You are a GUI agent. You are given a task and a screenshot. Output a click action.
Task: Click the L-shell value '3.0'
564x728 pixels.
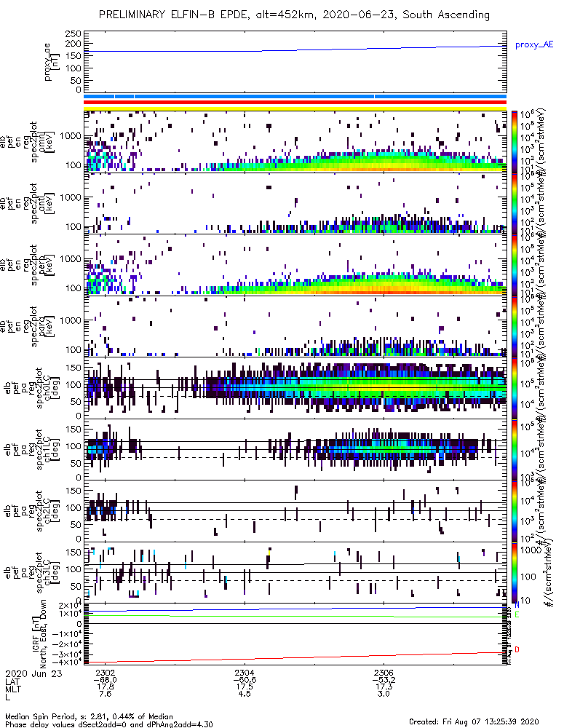click(x=384, y=694)
